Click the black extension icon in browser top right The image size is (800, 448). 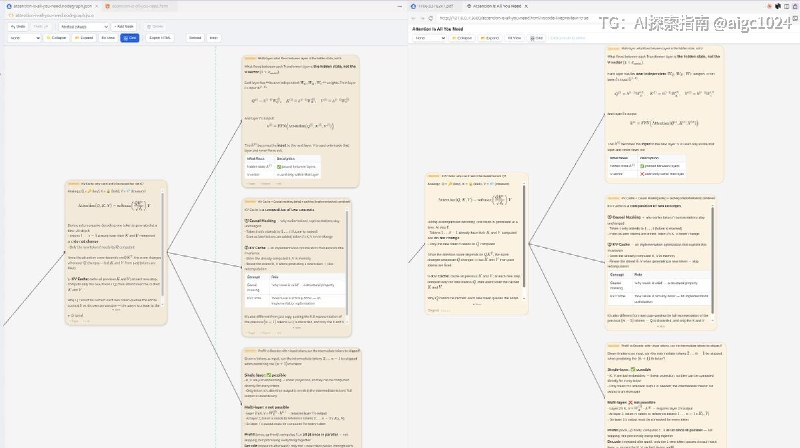coord(778,6)
